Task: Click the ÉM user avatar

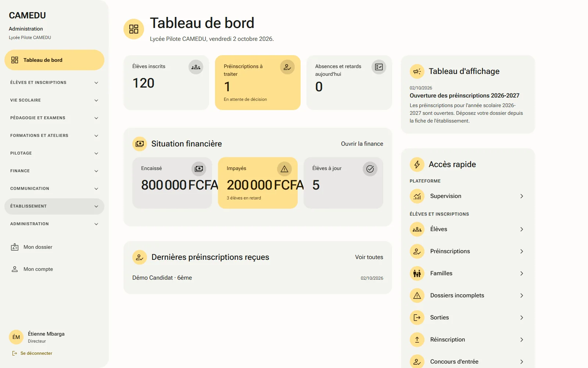Action: tap(16, 337)
